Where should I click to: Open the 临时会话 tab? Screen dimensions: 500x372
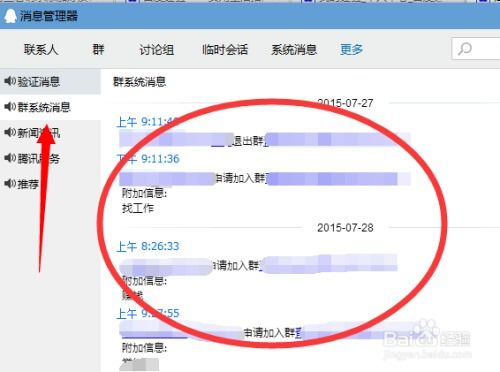225,50
